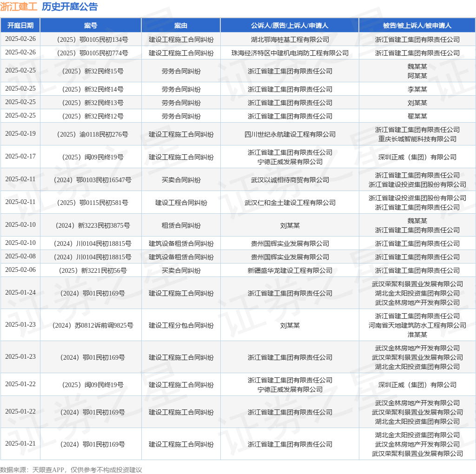Click the 历史开庭公告 heading

70,7
